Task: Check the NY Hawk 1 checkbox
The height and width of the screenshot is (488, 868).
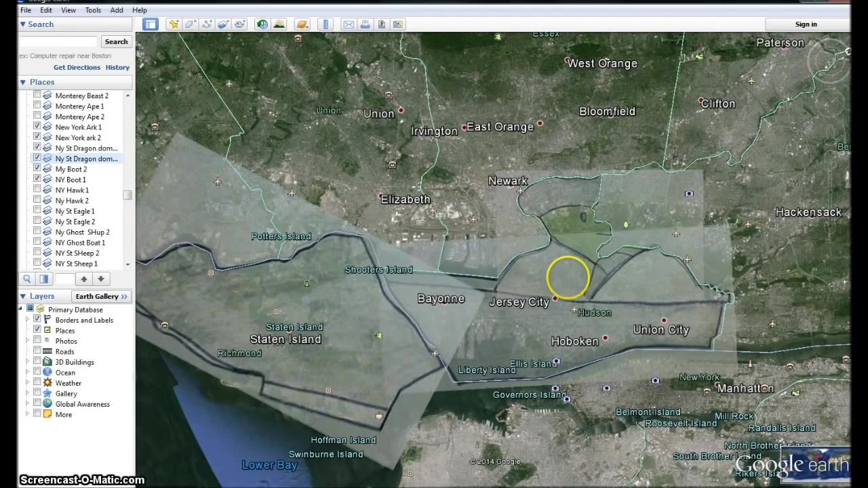Action: (x=37, y=190)
